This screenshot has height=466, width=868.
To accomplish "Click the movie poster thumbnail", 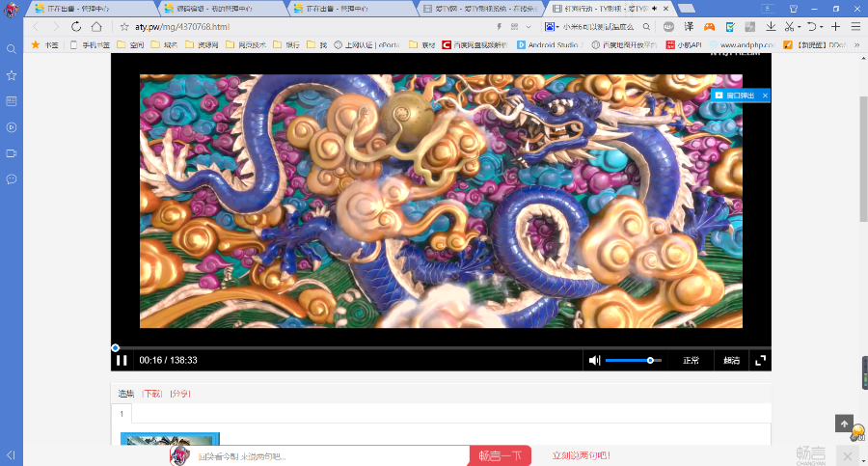I will click(170, 439).
